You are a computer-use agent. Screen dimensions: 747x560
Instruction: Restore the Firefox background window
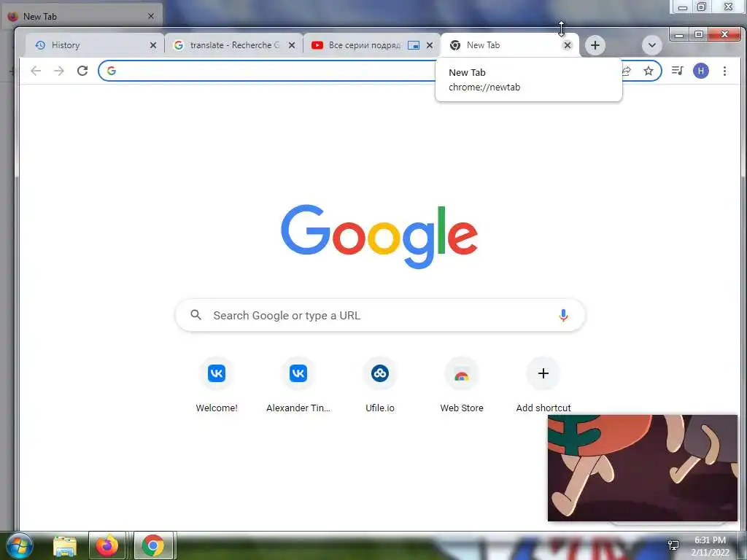click(x=702, y=7)
